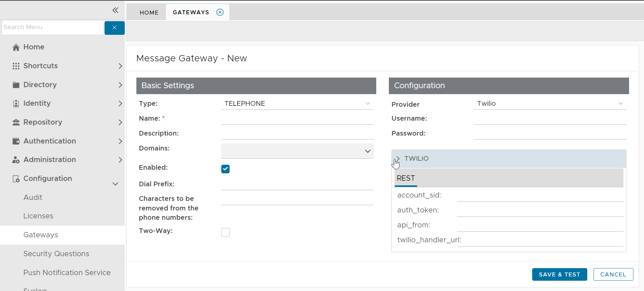Collapse the sidebar with double-chevron icon
The height and width of the screenshot is (291, 644).
[115, 10]
